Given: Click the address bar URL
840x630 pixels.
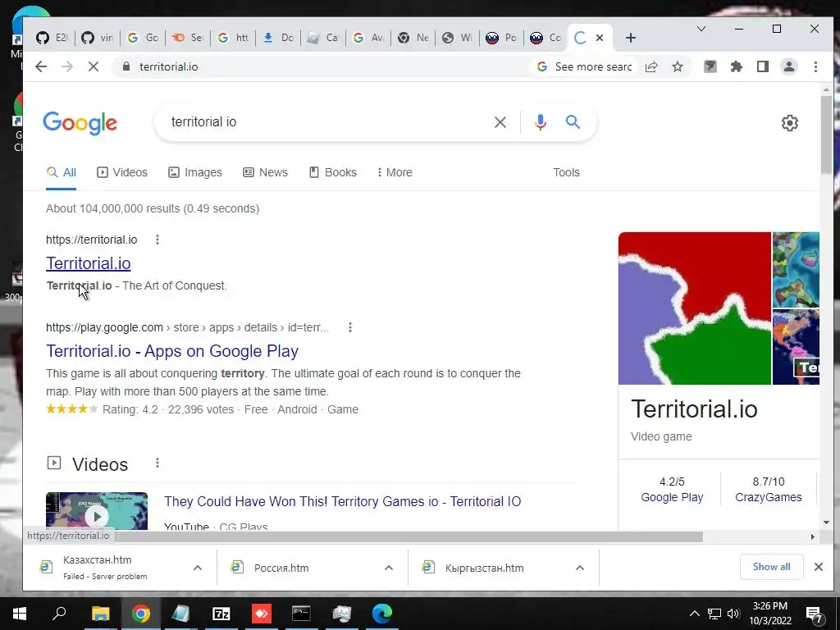Looking at the screenshot, I should (x=168, y=67).
